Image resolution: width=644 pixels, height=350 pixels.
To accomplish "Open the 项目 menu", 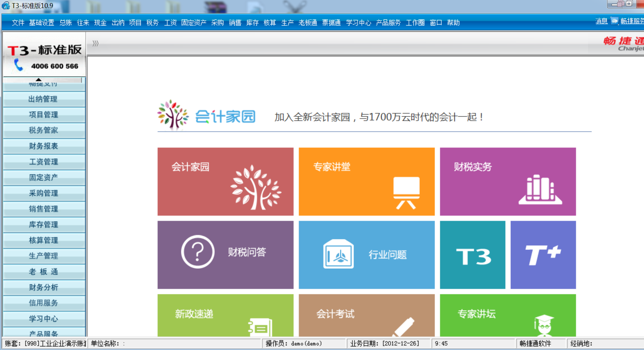I will [x=135, y=23].
